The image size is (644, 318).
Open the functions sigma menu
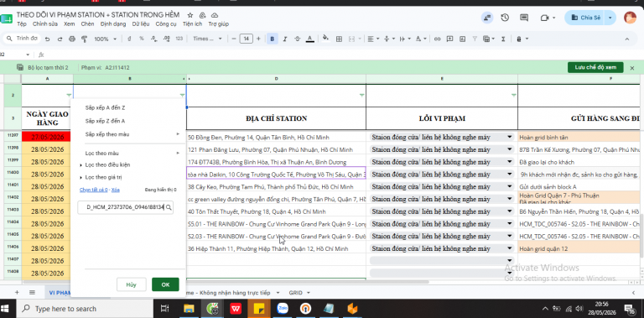click(x=503, y=39)
